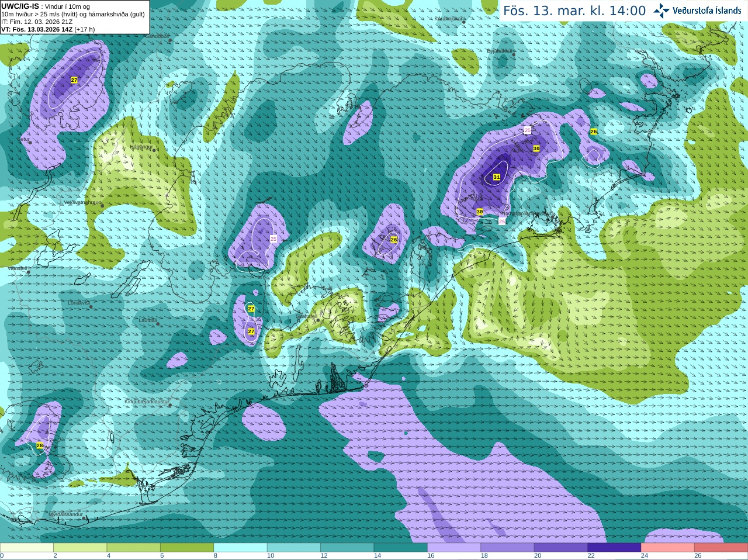Viewport: 748px width, 560px height.
Task: Pick the 0–2 m/s pale yellow legend swatch
Action: click(27, 548)
